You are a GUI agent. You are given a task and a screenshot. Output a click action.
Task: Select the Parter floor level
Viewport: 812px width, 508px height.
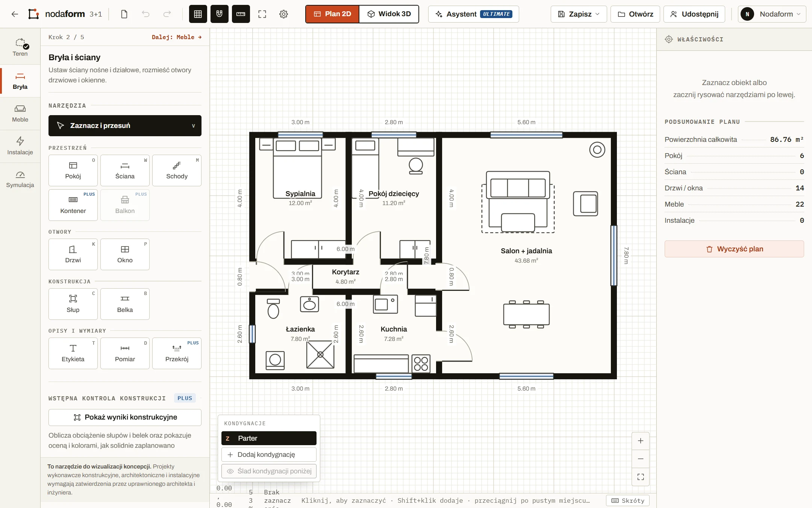tap(269, 438)
